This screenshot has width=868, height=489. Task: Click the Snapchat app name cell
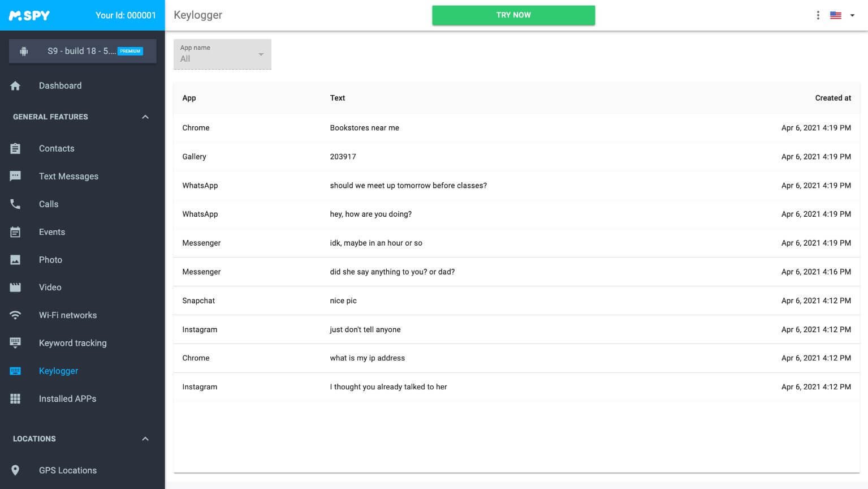click(198, 301)
